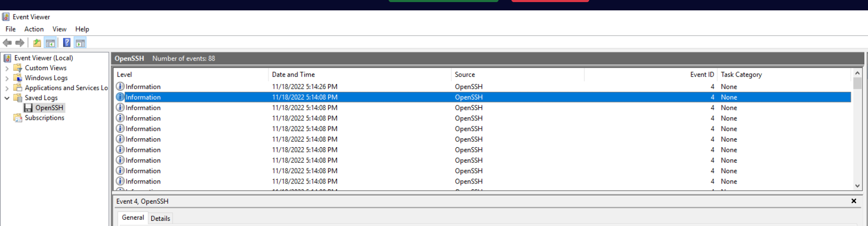Toggle the Show/Hide Console Tree icon
The image size is (868, 226).
pyautogui.click(x=50, y=43)
